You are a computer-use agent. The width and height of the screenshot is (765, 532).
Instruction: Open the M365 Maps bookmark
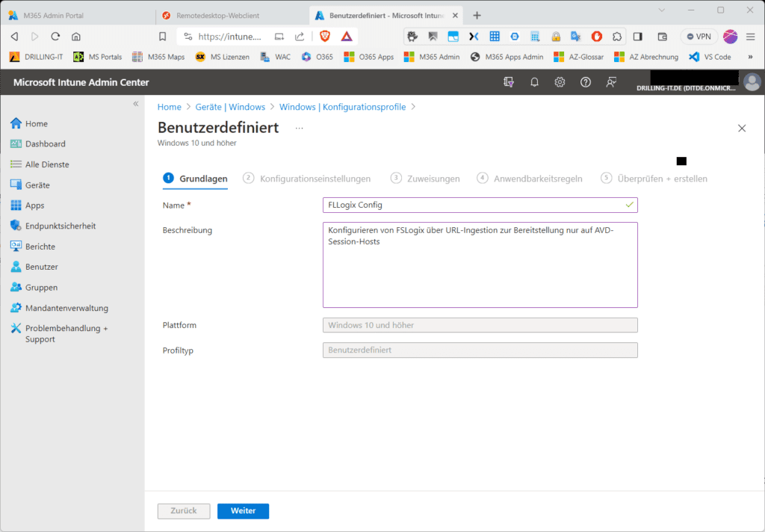coord(158,57)
